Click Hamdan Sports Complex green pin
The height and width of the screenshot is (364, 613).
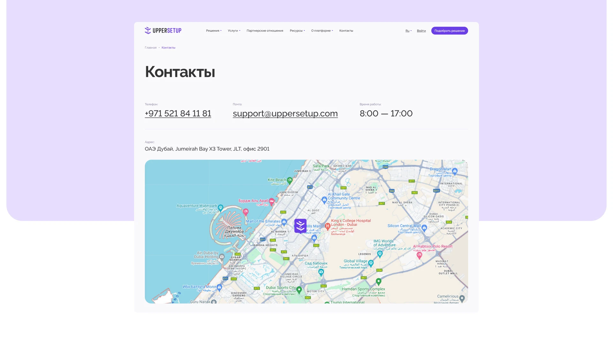coord(378,282)
